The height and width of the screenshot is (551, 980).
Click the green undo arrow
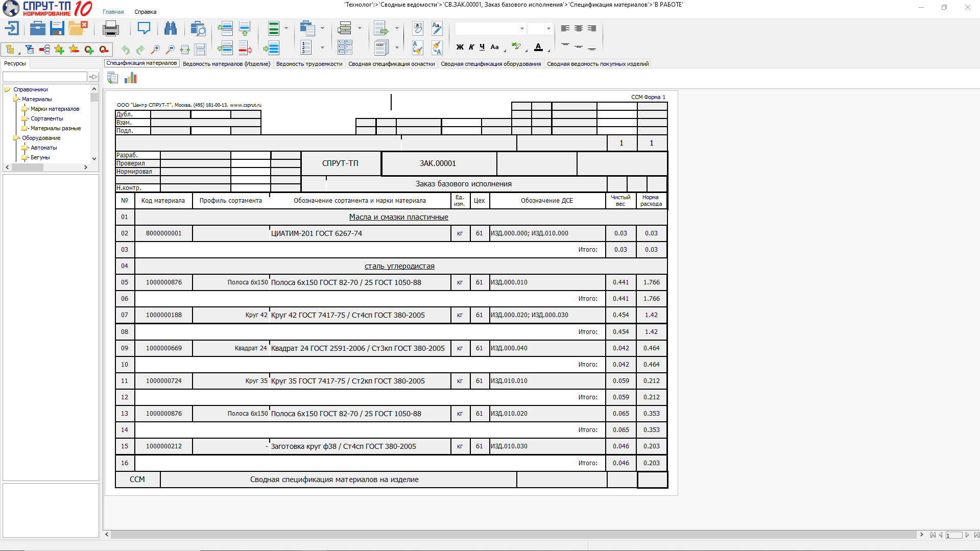coord(125,50)
